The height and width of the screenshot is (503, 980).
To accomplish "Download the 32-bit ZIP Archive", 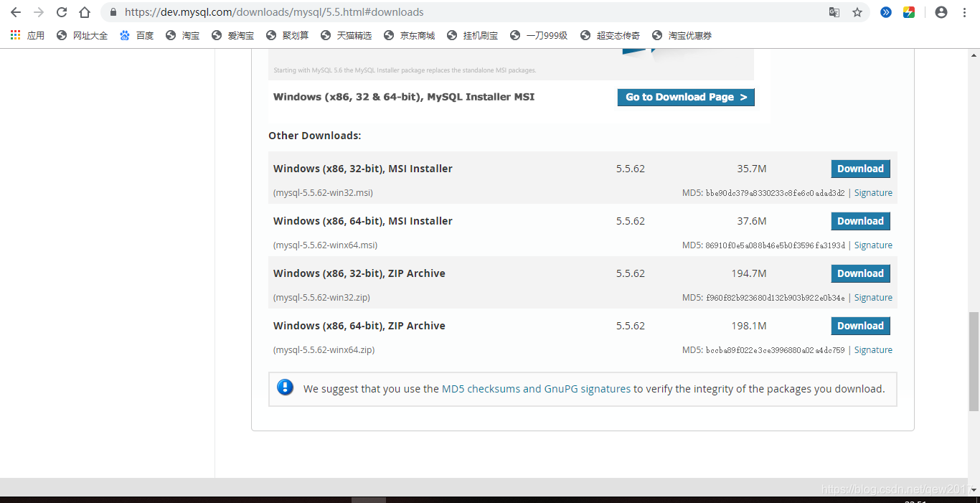I will coord(860,273).
